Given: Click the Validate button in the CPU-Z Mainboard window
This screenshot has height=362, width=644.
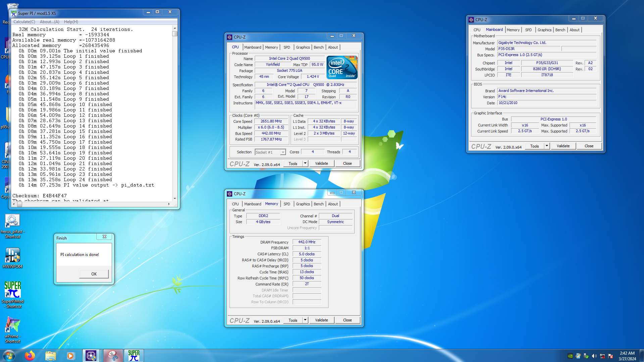Looking at the screenshot, I should pos(563,146).
